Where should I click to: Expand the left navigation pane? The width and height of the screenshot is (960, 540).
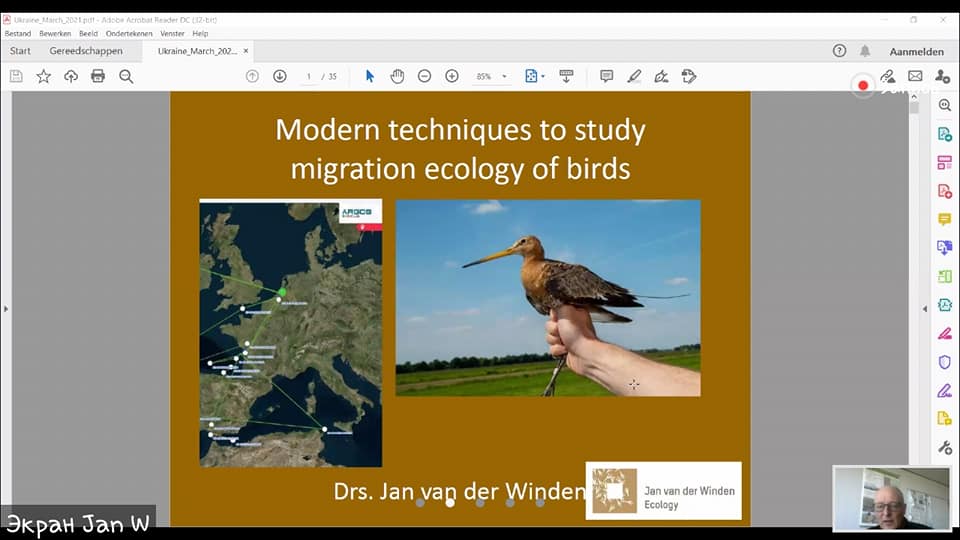pyautogui.click(x=6, y=309)
